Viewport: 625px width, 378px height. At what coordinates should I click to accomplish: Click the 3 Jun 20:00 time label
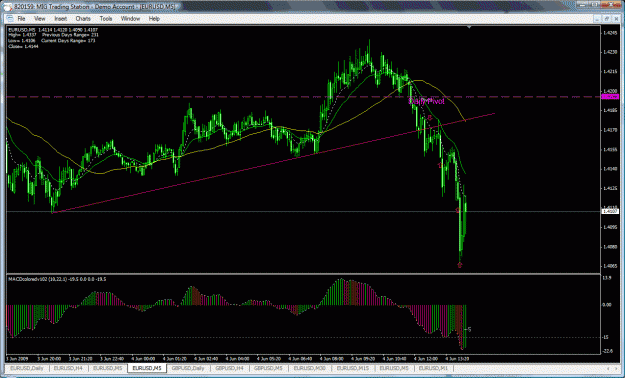click(x=49, y=358)
